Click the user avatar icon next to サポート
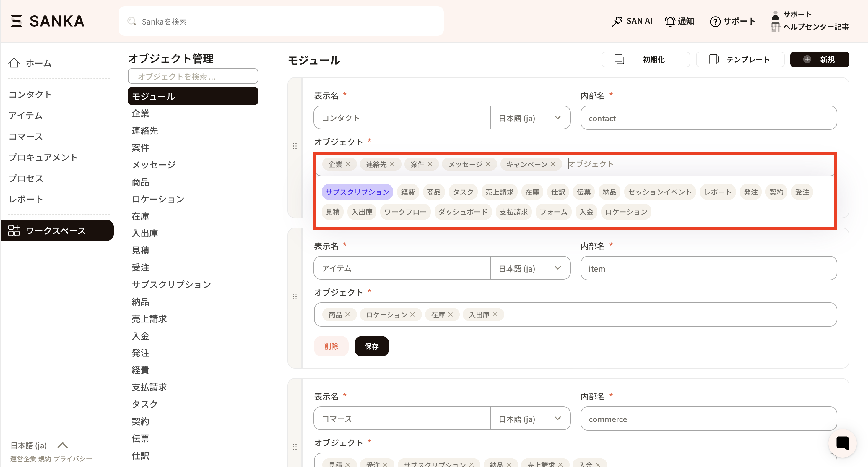Image resolution: width=868 pixels, height=467 pixels. [775, 15]
